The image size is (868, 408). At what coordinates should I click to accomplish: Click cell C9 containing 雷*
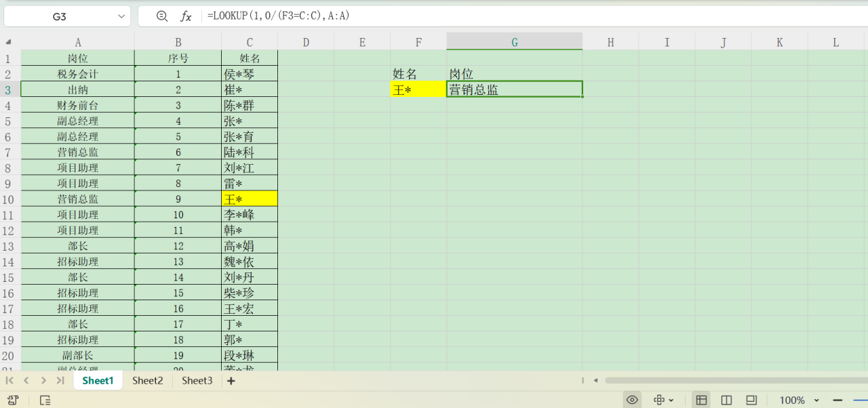tap(250, 184)
